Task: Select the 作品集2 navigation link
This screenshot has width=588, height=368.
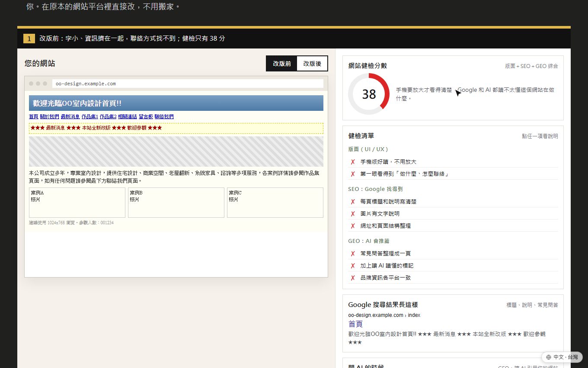Action: [x=108, y=116]
